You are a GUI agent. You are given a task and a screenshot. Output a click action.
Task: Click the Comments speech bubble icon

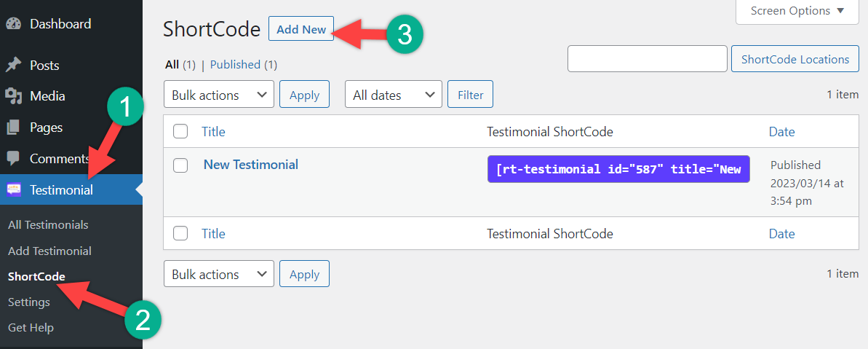tap(14, 158)
